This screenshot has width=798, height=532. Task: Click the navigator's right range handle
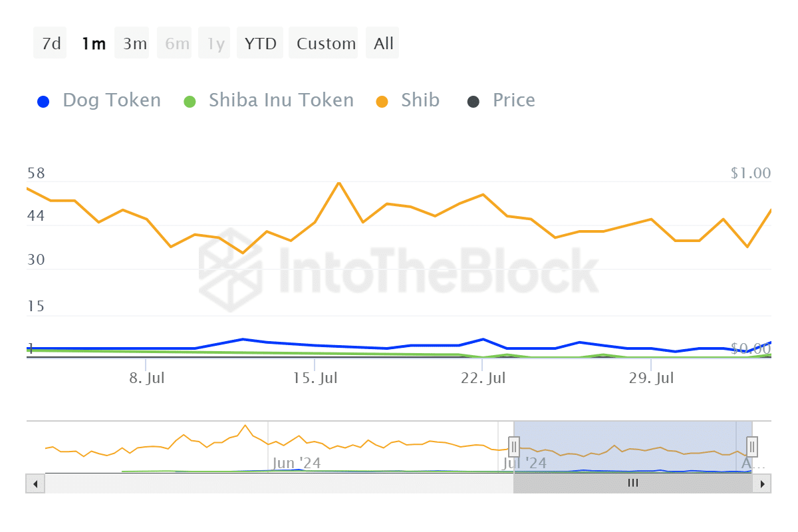click(x=752, y=446)
